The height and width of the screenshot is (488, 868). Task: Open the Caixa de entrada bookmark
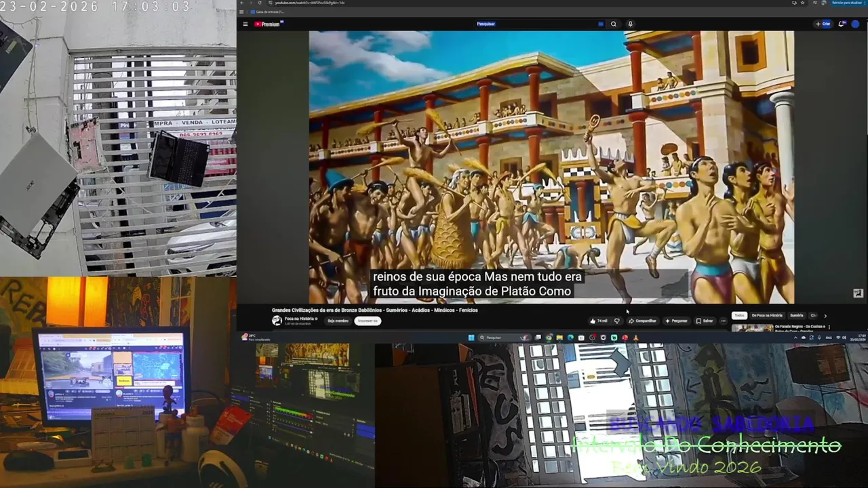pyautogui.click(x=267, y=12)
